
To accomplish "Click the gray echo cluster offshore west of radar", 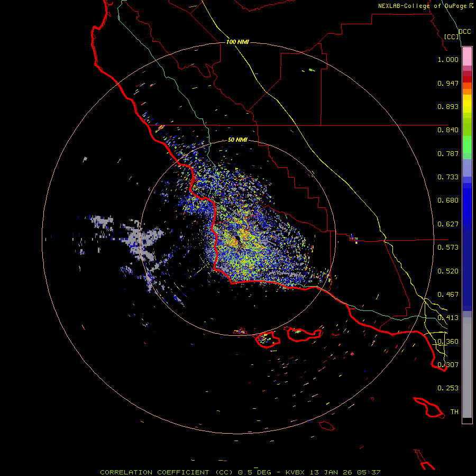I will [x=143, y=240].
